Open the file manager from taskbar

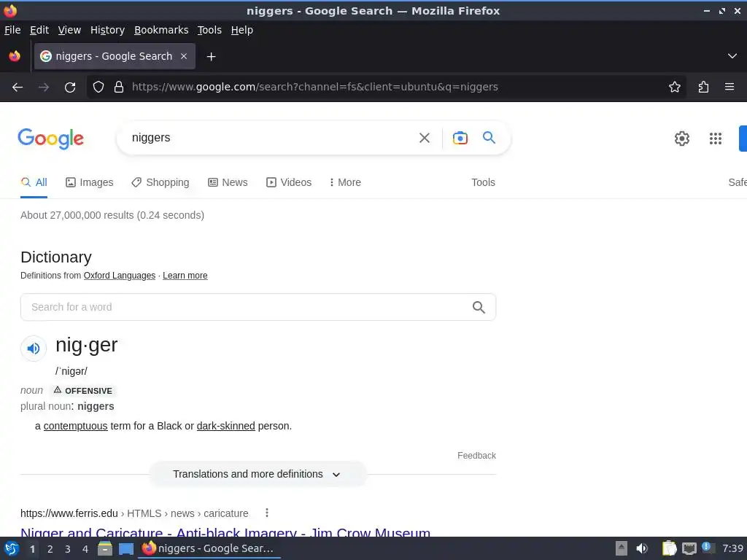[x=105, y=548]
